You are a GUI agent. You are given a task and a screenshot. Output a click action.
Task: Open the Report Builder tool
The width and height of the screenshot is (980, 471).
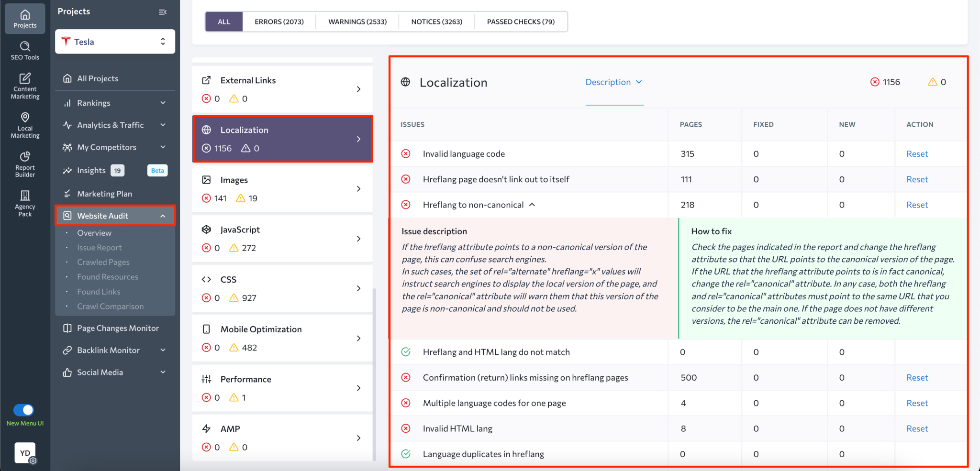tap(24, 163)
